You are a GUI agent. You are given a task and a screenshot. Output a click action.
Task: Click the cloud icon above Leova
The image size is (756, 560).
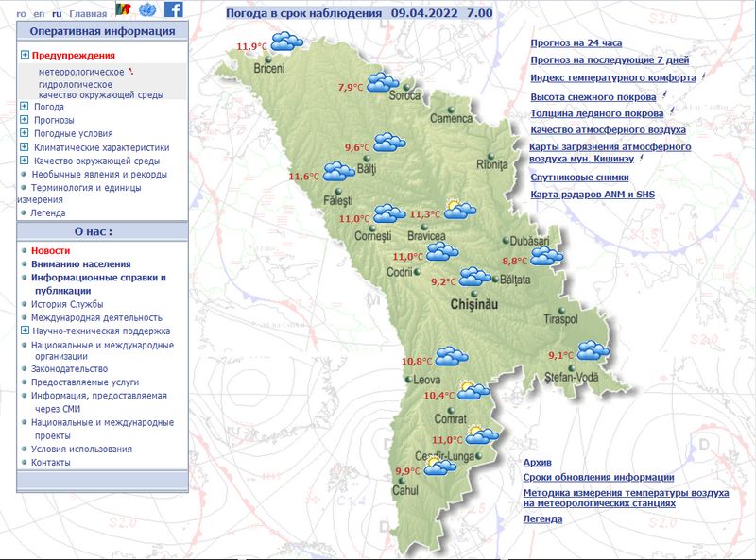point(452,356)
